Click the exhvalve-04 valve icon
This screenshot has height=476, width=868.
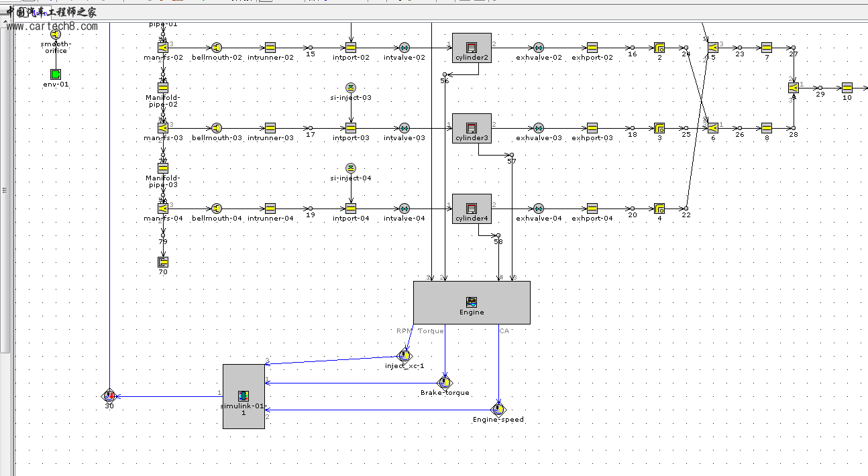coord(539,209)
